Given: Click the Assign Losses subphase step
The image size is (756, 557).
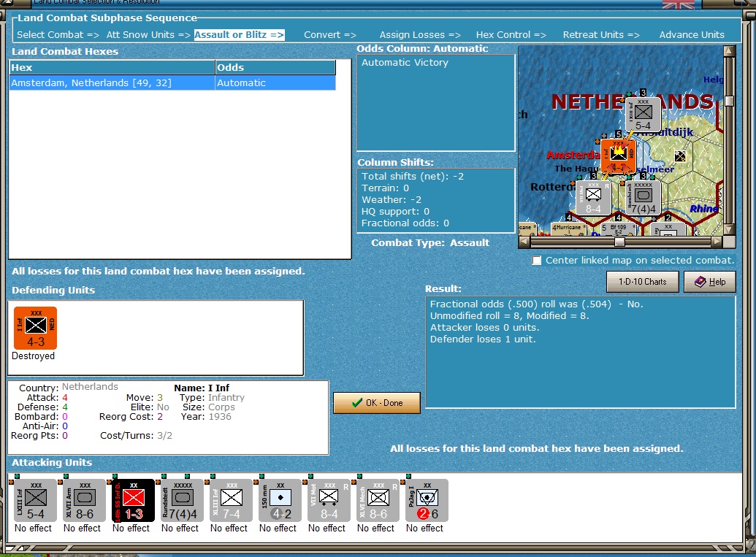Looking at the screenshot, I should click(x=420, y=35).
